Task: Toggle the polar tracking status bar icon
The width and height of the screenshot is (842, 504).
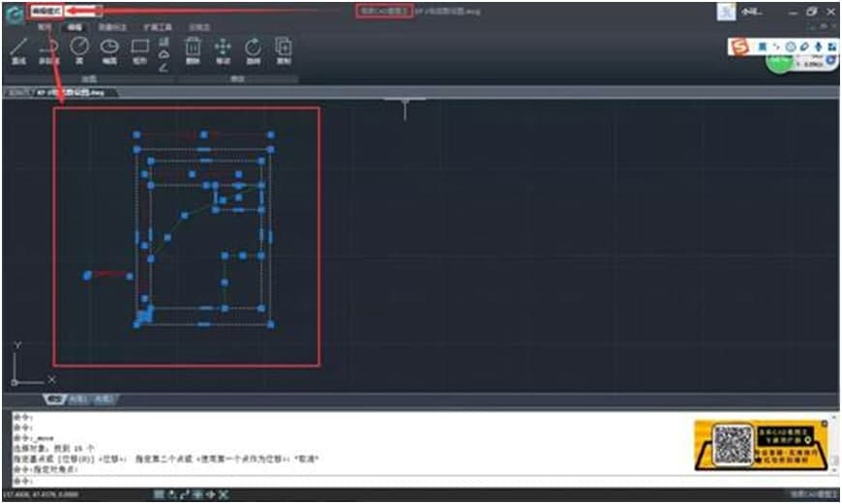Action: coord(185,493)
